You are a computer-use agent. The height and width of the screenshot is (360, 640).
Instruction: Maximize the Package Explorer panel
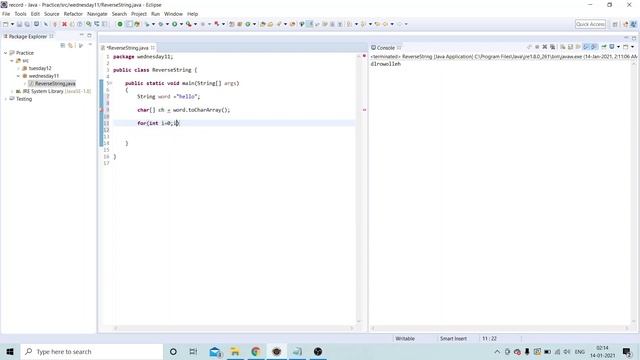click(x=89, y=36)
